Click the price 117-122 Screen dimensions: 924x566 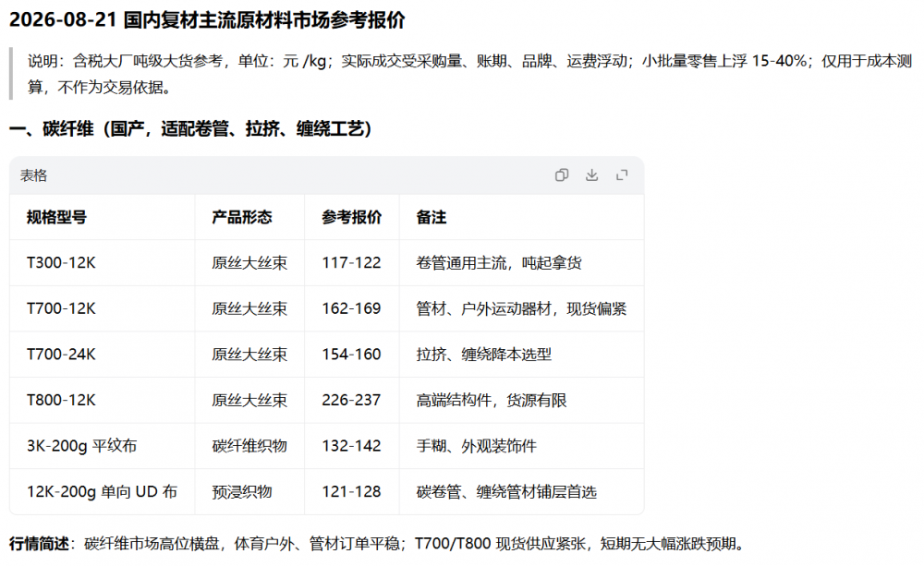[x=351, y=262]
